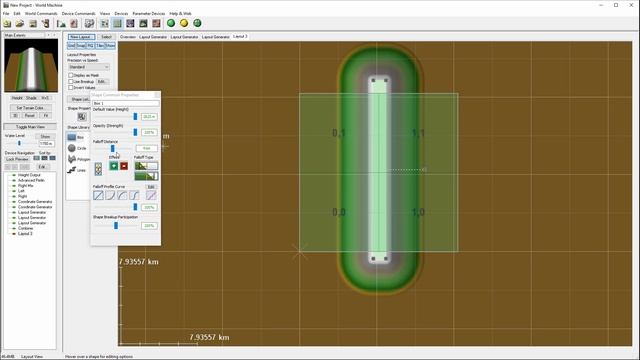Click the Box 1 shape name field
This screenshot has height=360, width=640.
126,103
